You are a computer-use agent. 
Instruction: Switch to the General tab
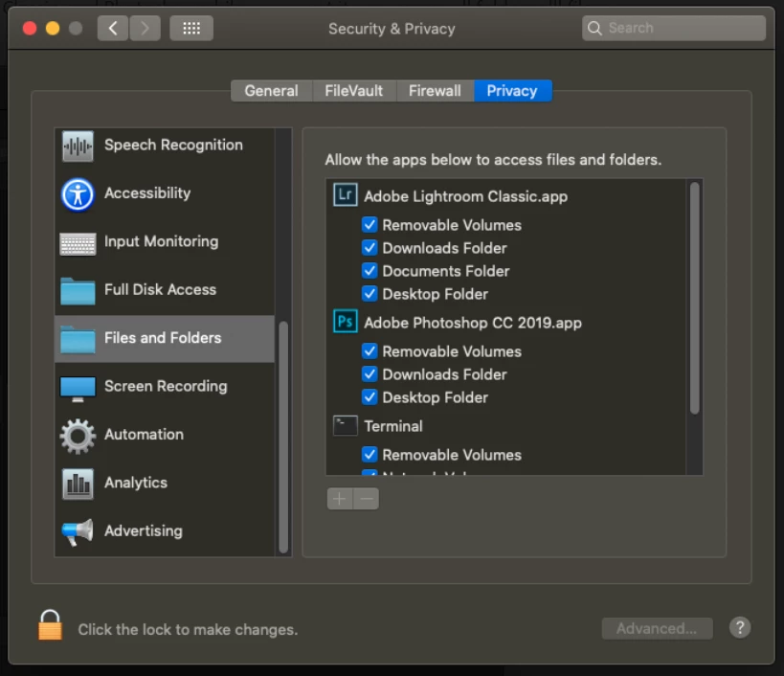(x=272, y=91)
